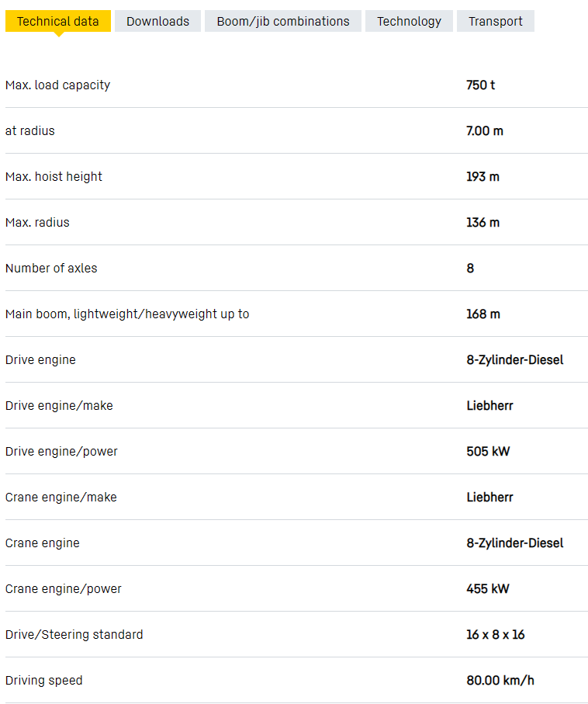The height and width of the screenshot is (704, 588).
Task: Click the 80.00 km/h driving speed value
Action: point(500,680)
